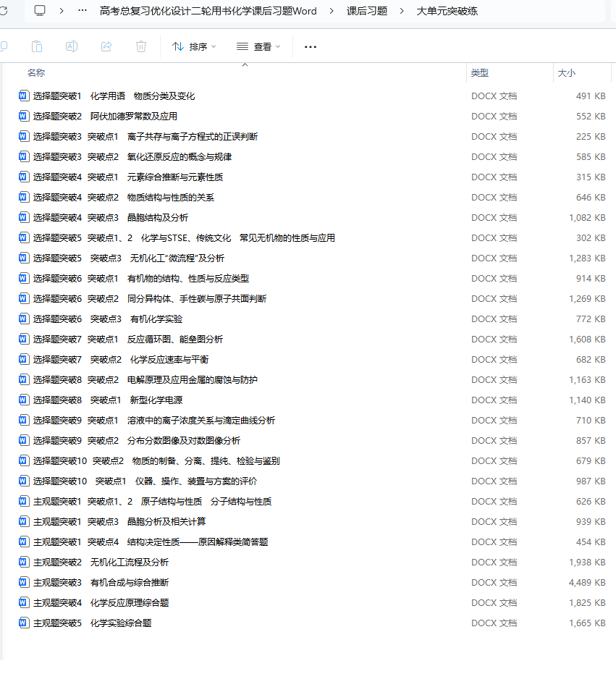Expand breadcrumb chevron after 课后习题

click(402, 11)
